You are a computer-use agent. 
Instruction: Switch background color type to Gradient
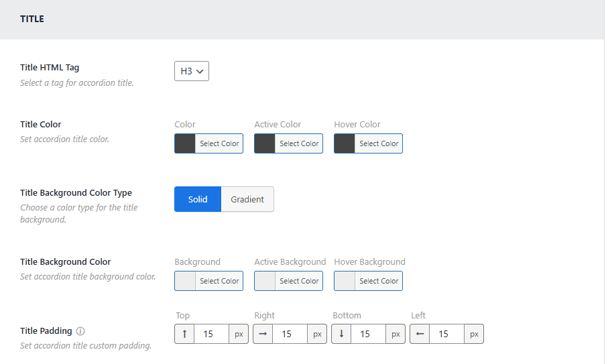(247, 199)
